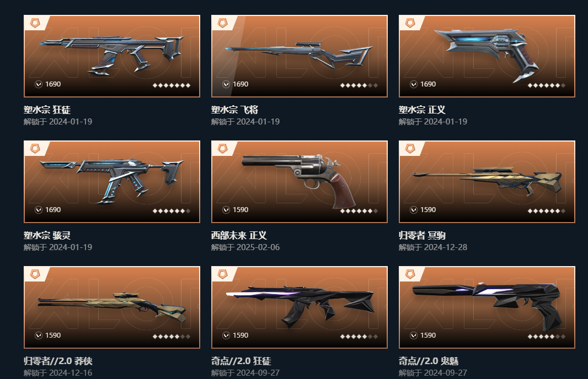Click the tier badge icon on 西部未来 正义 card

pos(222,149)
